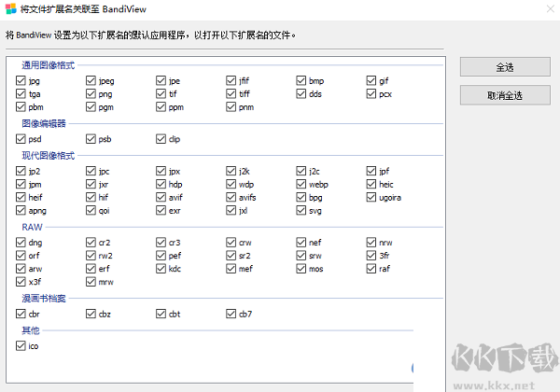
Task: Toggle the tif checkbox
Action: [x=161, y=94]
